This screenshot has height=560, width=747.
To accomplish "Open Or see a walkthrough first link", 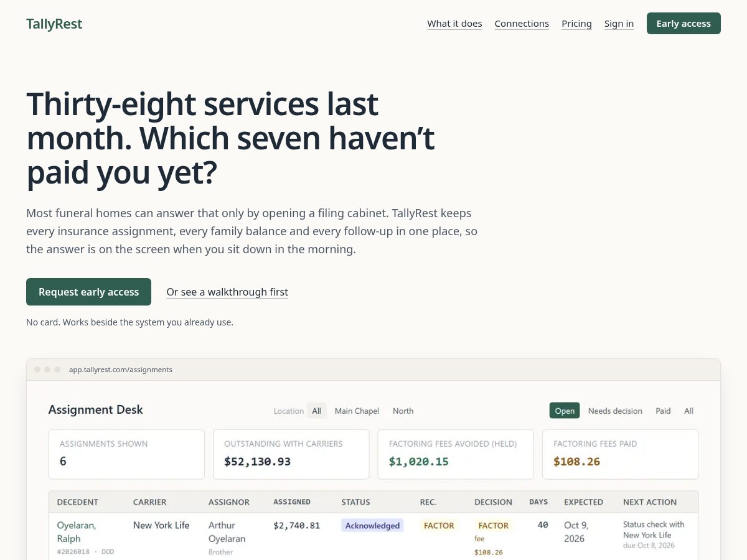I will (227, 292).
